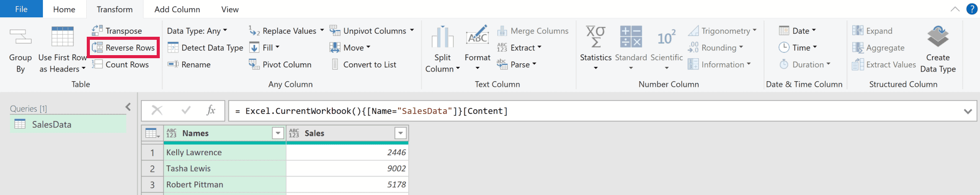Image resolution: width=980 pixels, height=195 pixels.
Task: Confirm the formula with the checkmark icon
Action: [186, 110]
